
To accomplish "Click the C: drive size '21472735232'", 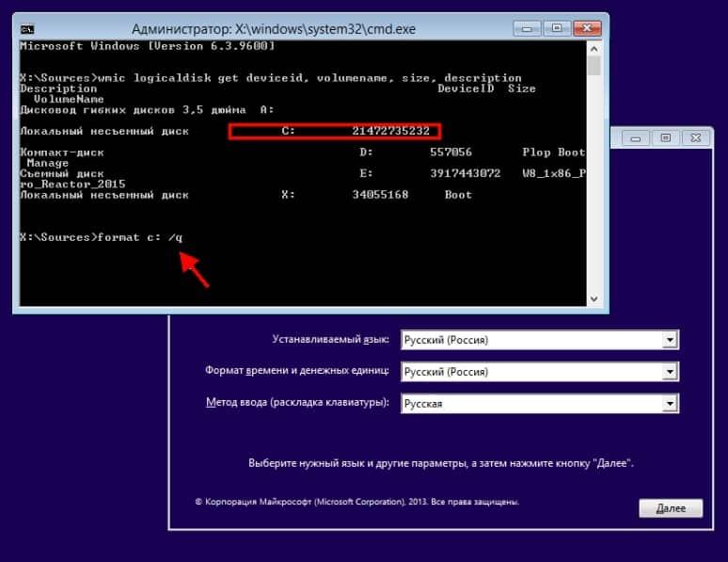I will coord(390,131).
